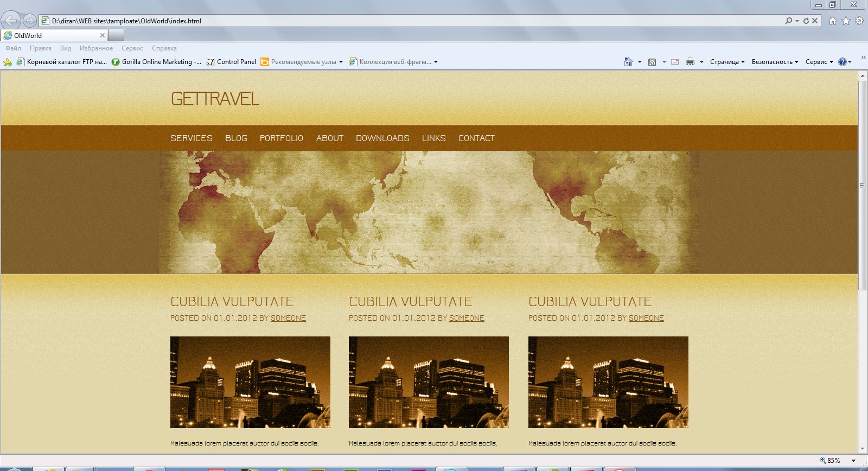Go forward with the Forward arrow button
The image size is (868, 471).
coord(30,21)
